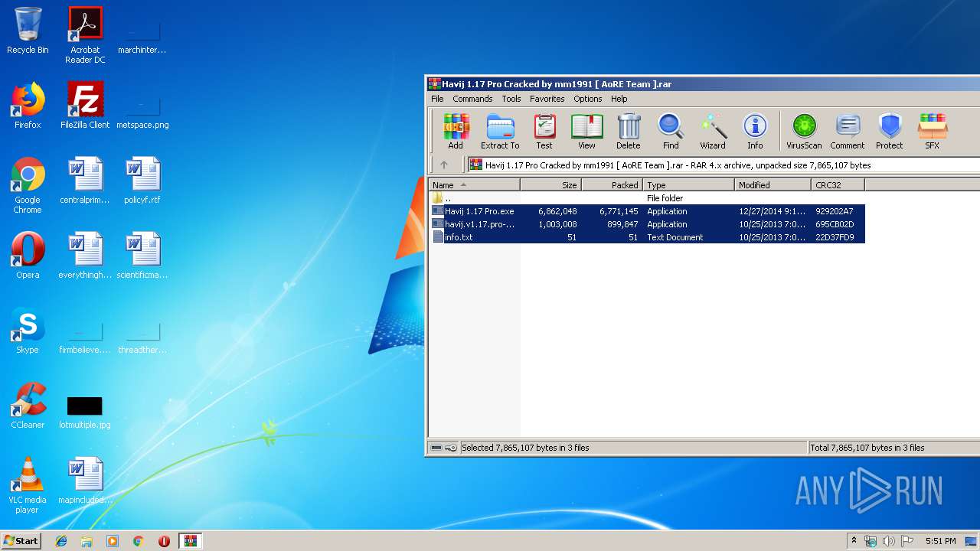Open Skype desktop shortcut
Viewport: 980px width, 551px height.
[x=28, y=331]
